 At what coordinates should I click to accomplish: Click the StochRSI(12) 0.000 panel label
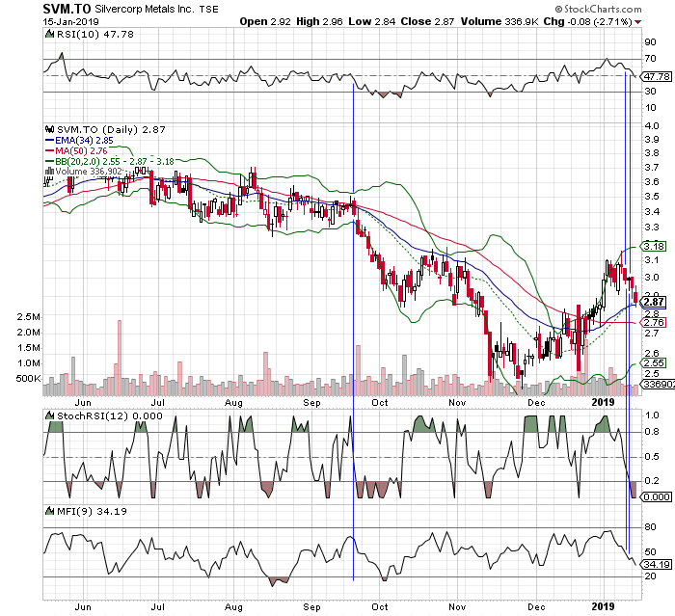[110, 415]
